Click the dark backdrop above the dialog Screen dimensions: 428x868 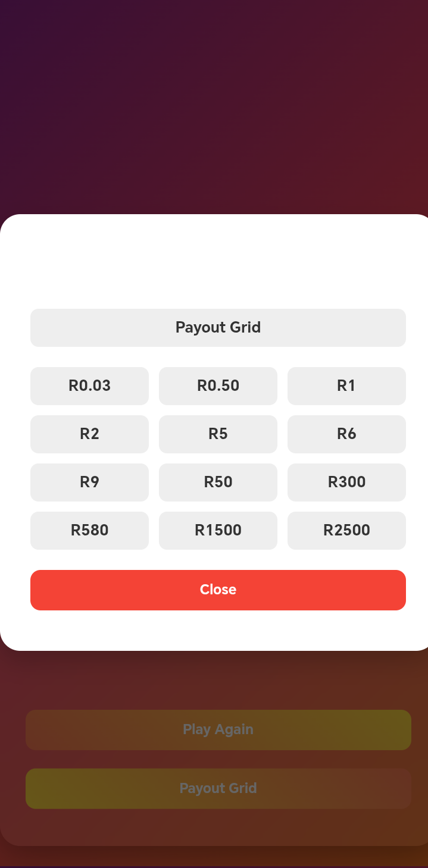(214, 107)
